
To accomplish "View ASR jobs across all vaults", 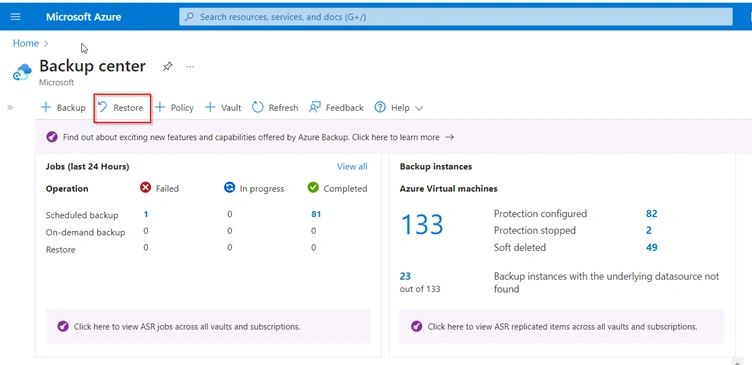I will click(187, 327).
